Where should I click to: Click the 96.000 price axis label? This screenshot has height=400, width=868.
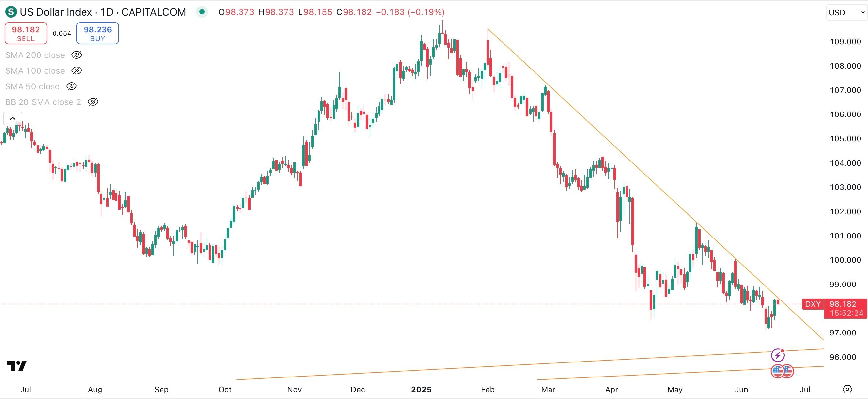click(843, 357)
